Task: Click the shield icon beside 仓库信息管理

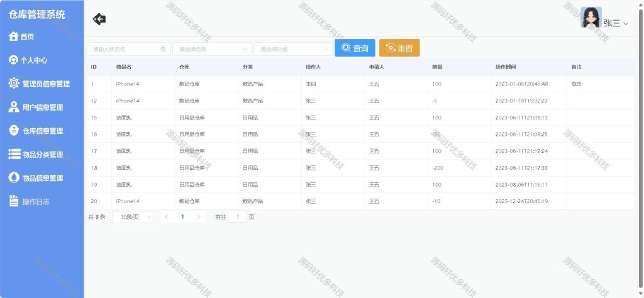Action: 14,131
